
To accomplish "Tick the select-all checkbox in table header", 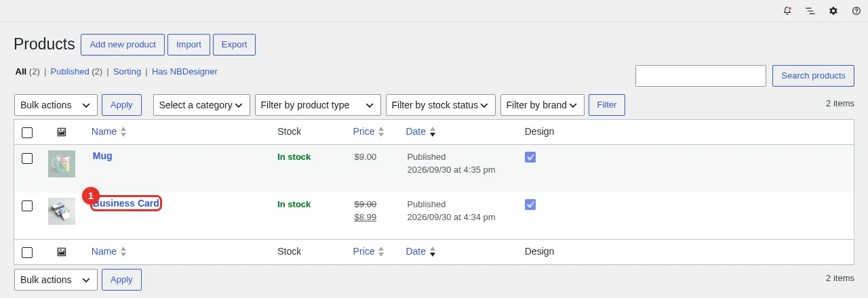I will [x=27, y=133].
